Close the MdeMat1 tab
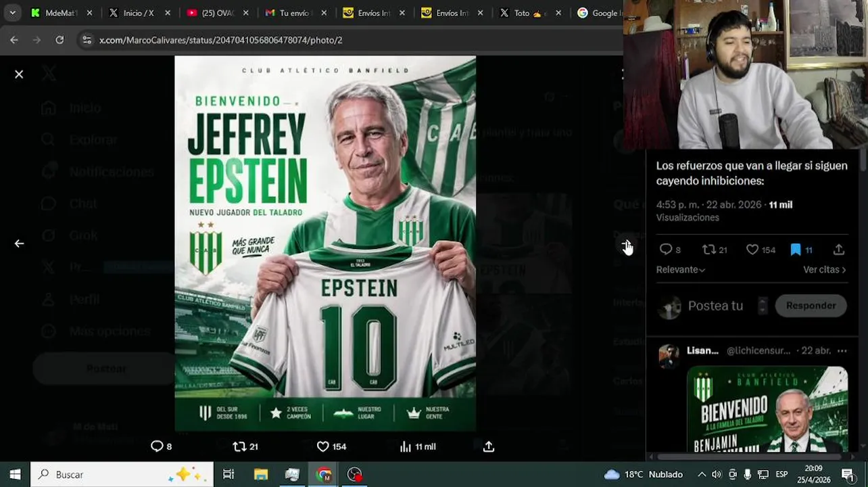The image size is (868, 487). click(89, 13)
